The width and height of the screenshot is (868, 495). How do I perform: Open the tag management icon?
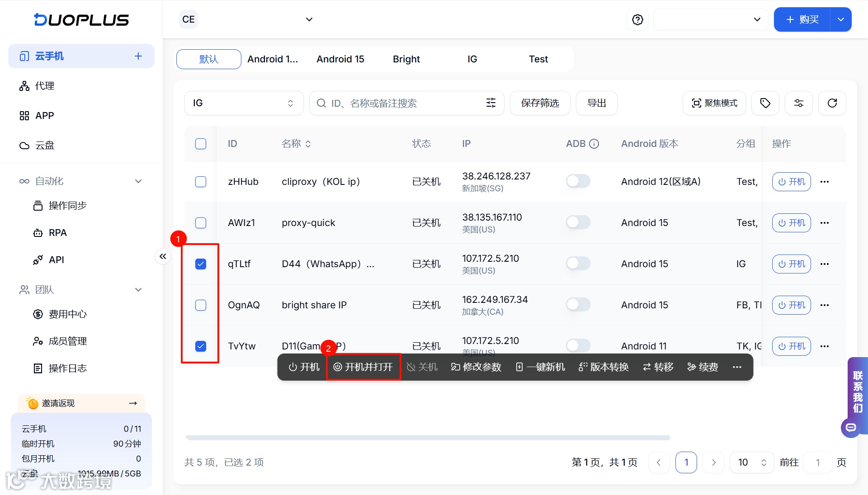765,103
